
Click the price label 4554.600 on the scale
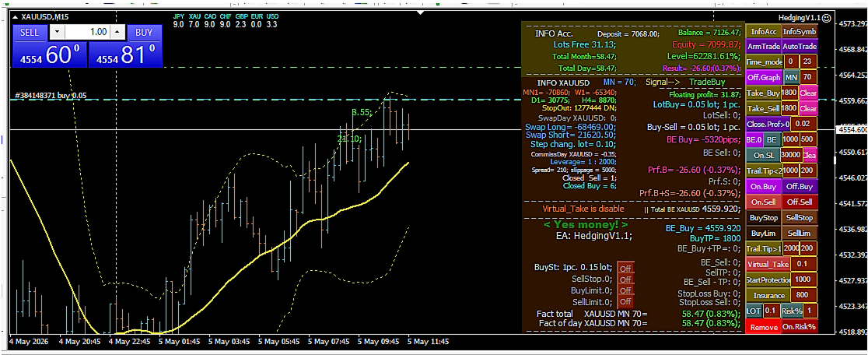click(x=852, y=129)
